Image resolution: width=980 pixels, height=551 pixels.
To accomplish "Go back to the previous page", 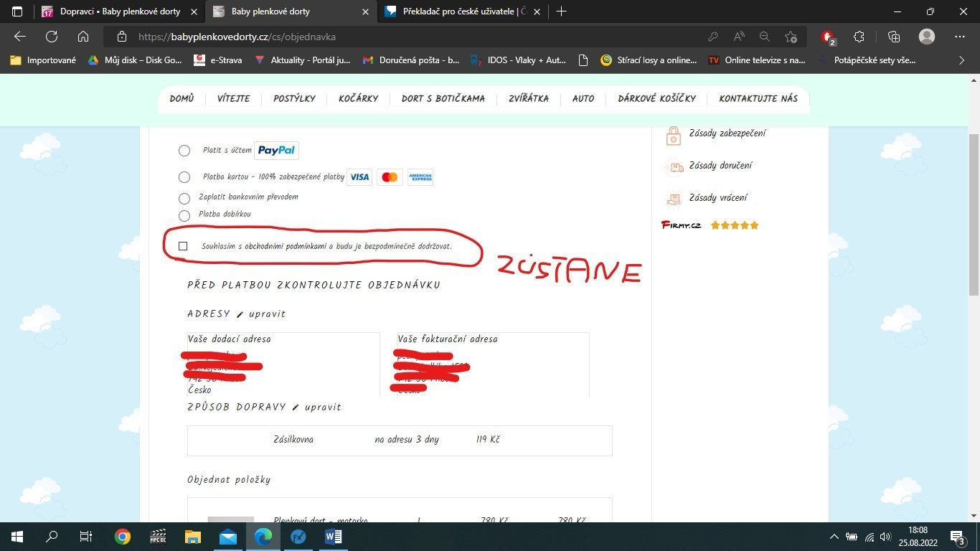I will pyautogui.click(x=20, y=37).
